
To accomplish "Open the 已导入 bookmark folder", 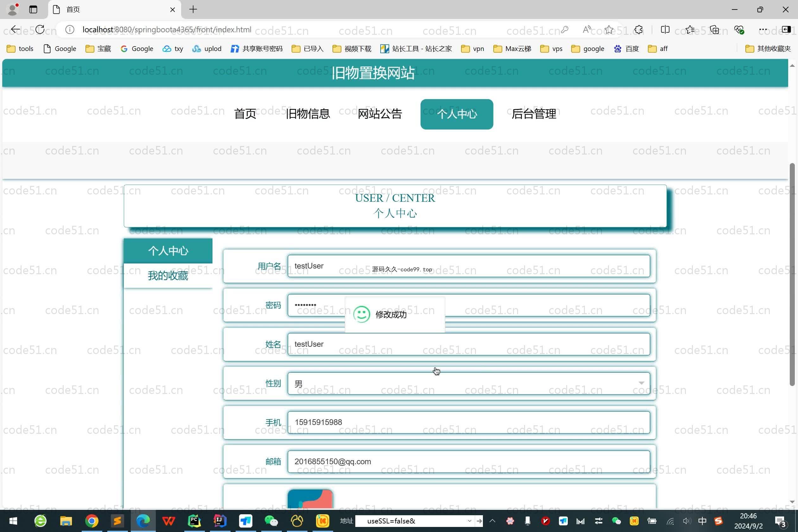I will pyautogui.click(x=307, y=48).
